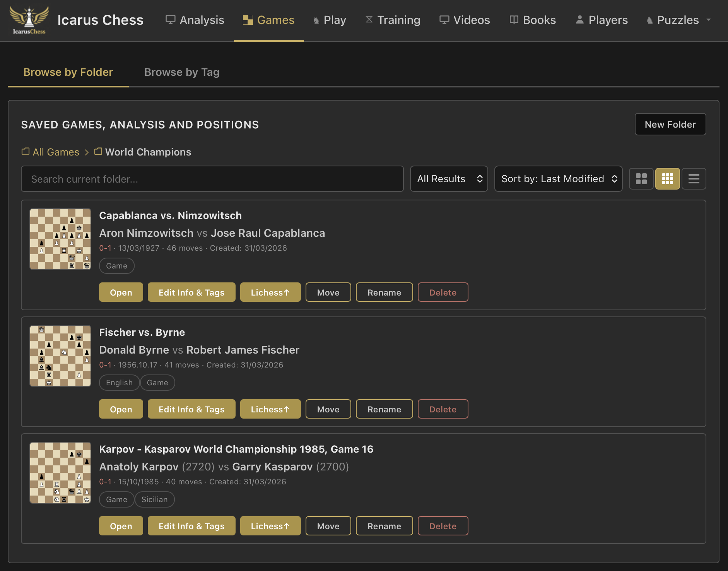This screenshot has height=571, width=728.
Task: Open the Players page
Action: (602, 20)
